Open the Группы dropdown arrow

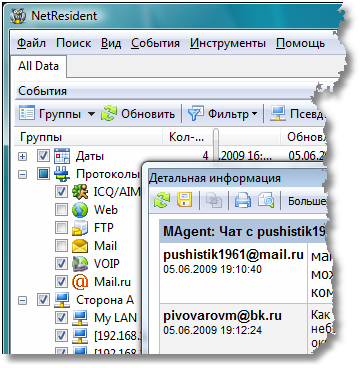(91, 114)
